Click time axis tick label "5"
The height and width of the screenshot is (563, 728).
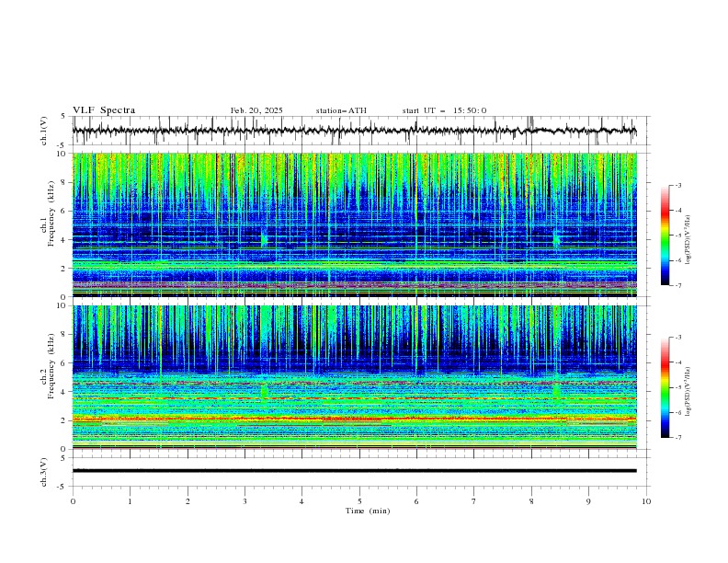[x=359, y=501]
